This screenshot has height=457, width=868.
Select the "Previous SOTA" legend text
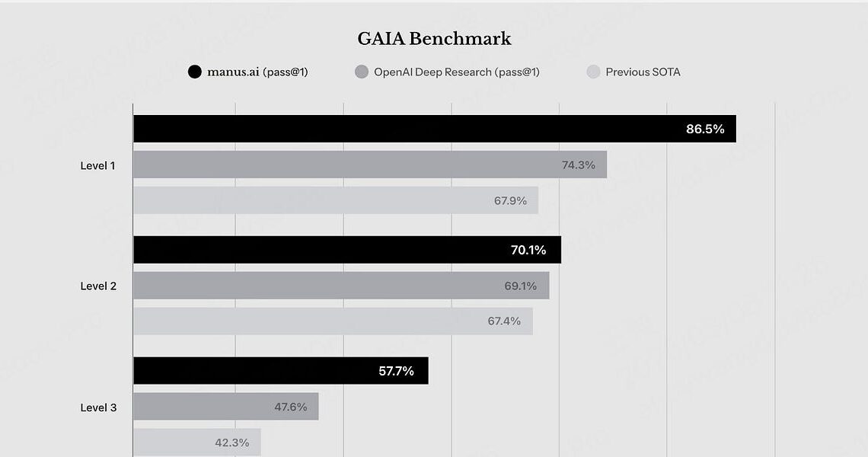click(643, 72)
